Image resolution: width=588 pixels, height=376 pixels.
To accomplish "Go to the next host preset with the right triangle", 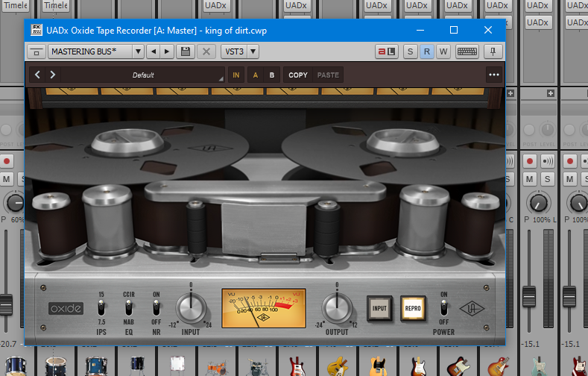I will (167, 51).
